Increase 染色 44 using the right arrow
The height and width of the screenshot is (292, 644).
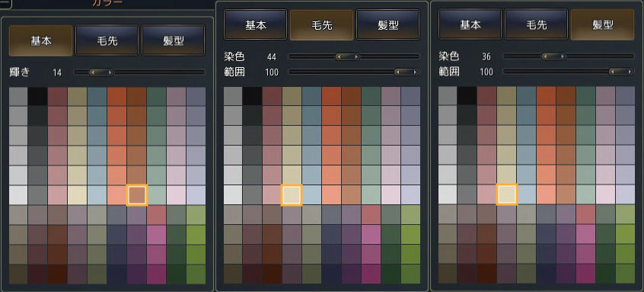tap(356, 56)
